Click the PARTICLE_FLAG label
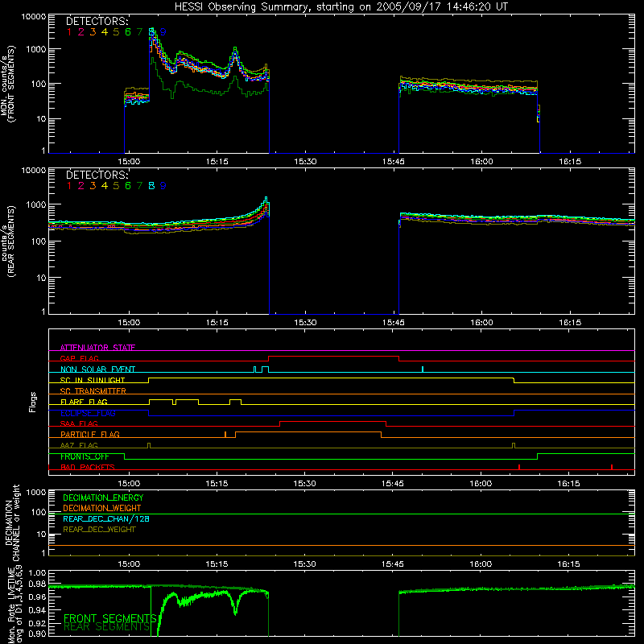The image size is (644, 644). point(90,434)
